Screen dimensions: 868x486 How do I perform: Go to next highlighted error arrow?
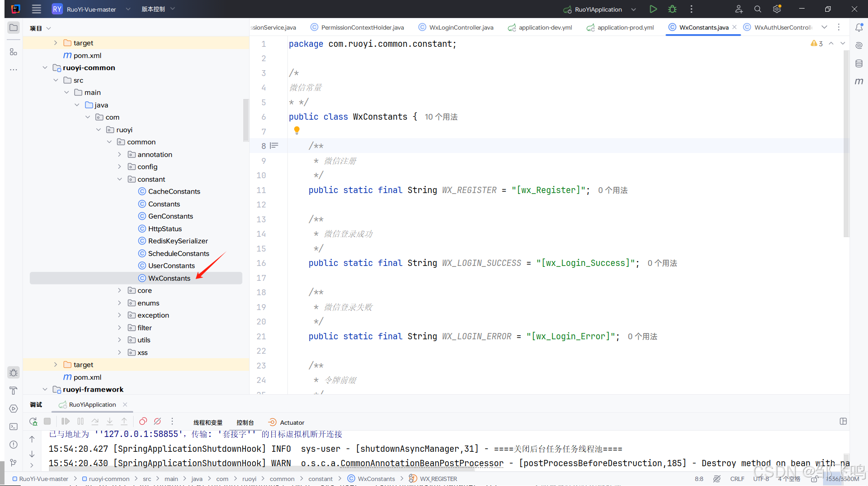tap(843, 43)
